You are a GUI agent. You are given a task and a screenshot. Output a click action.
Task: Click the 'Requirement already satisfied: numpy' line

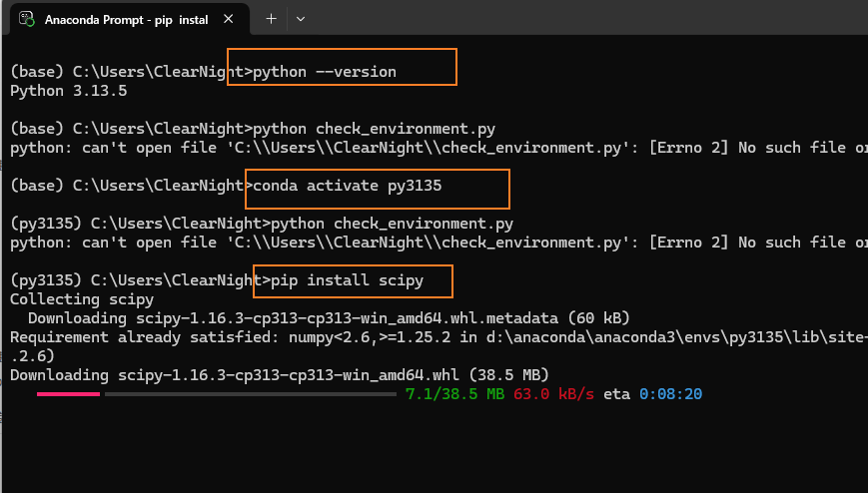pyautogui.click(x=438, y=337)
